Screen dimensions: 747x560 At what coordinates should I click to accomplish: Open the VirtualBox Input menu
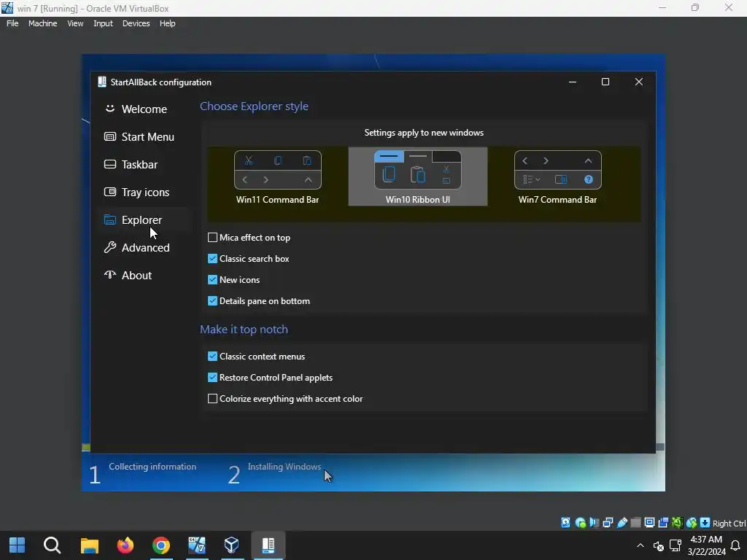103,23
